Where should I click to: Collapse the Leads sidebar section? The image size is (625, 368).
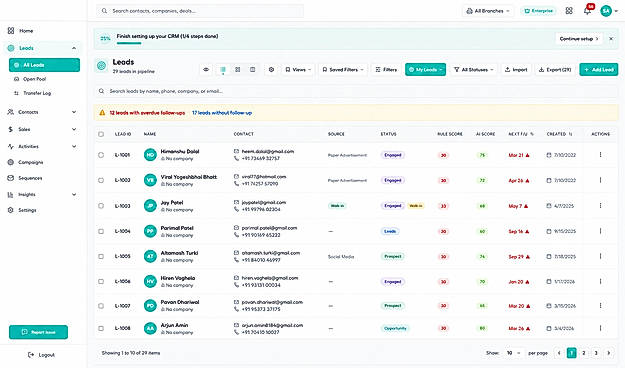(x=74, y=48)
